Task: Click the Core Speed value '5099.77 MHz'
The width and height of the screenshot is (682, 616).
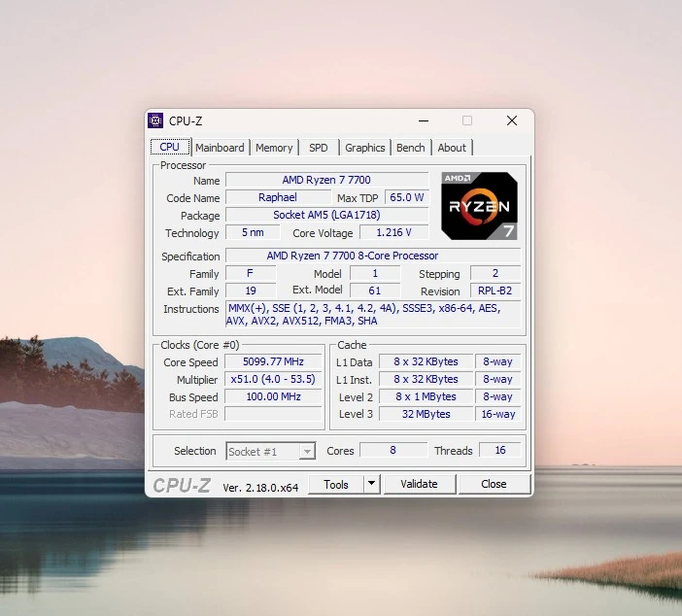Action: (x=273, y=361)
